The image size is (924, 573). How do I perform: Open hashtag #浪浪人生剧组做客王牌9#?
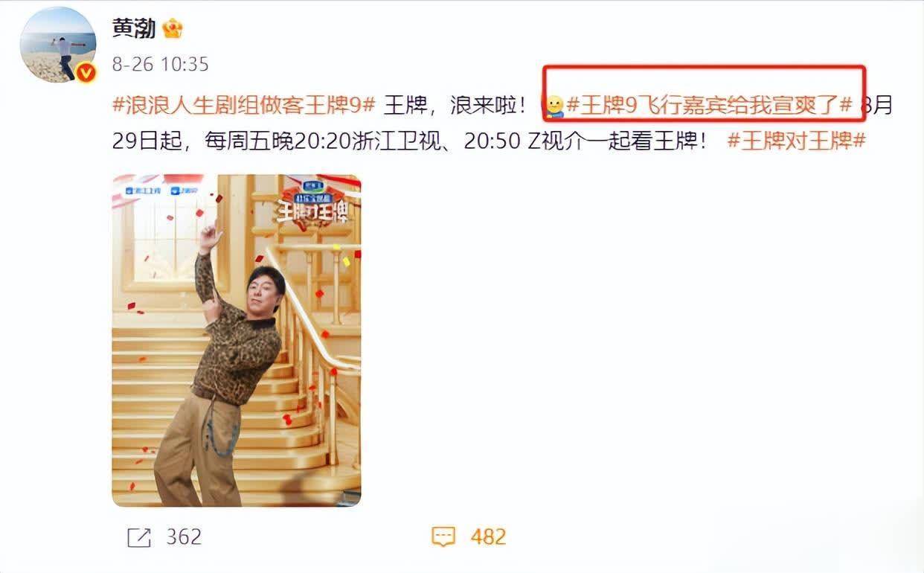pyautogui.click(x=243, y=105)
